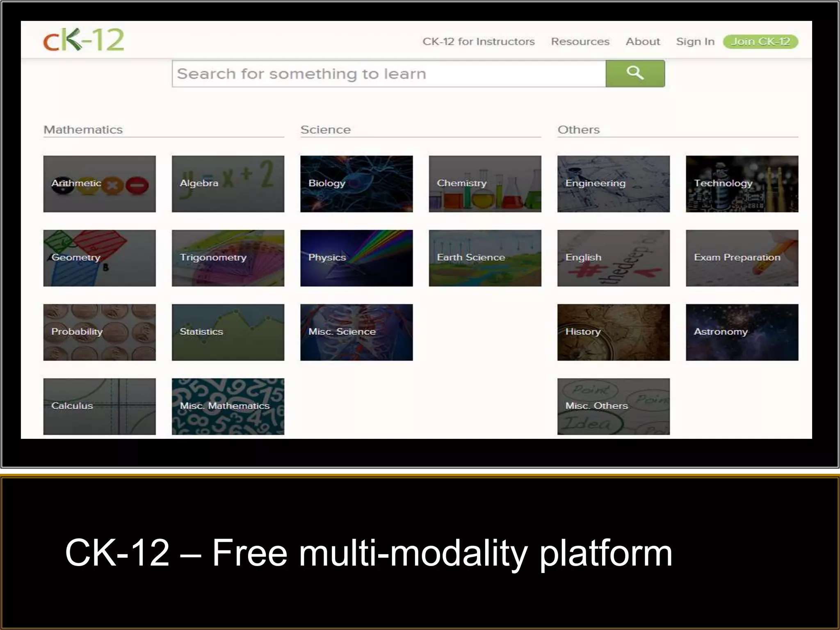This screenshot has height=630, width=840.
Task: Open the Engineering subject tile
Action: (614, 184)
